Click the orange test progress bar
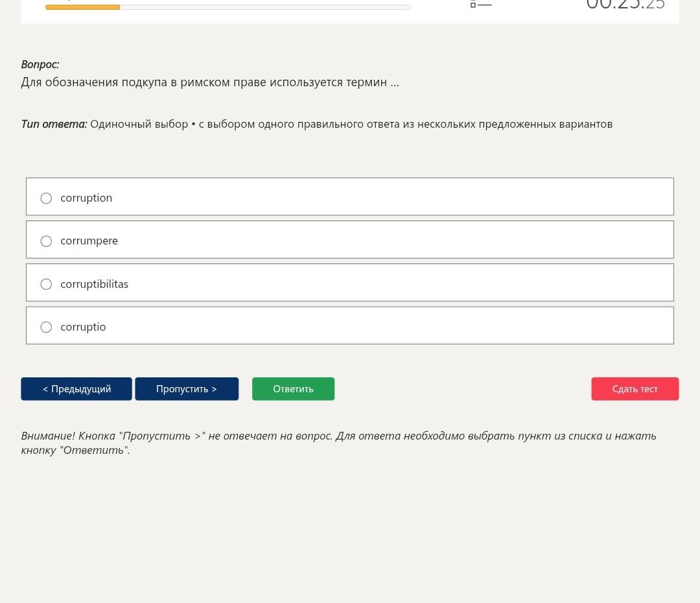700x603 pixels. pos(227,7)
